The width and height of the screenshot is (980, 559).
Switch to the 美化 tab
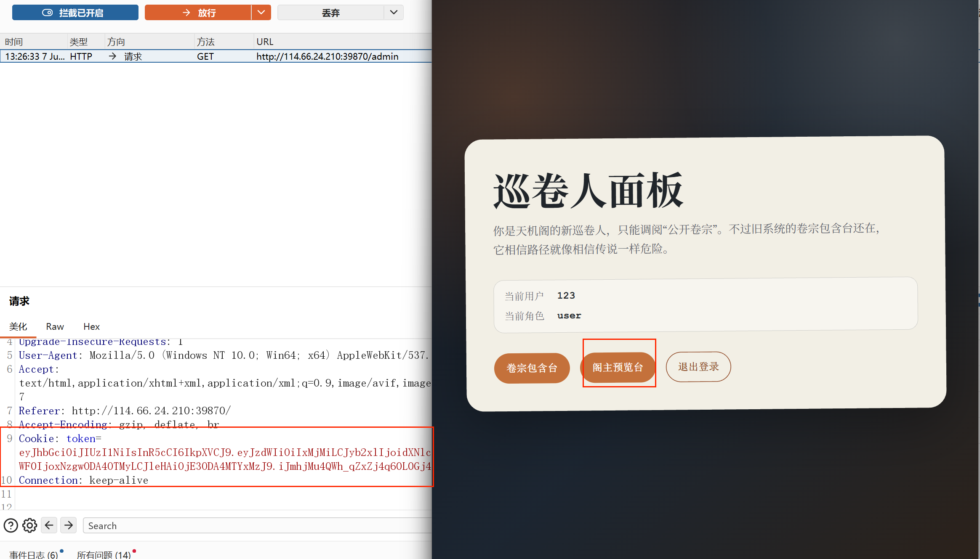pos(18,326)
